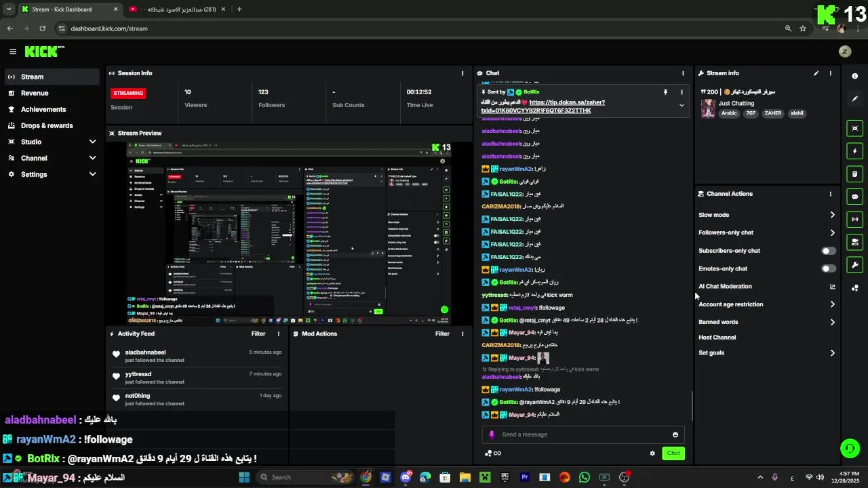Image resolution: width=868 pixels, height=488 pixels.
Task: Click the browser address bar showing dashboard.kick.com/stream
Action: tap(420, 28)
